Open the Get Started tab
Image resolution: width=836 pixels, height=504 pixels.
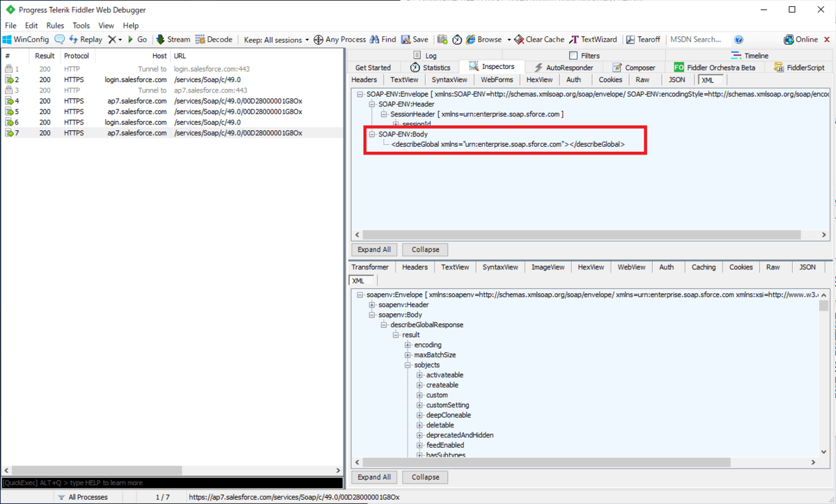pyautogui.click(x=373, y=68)
